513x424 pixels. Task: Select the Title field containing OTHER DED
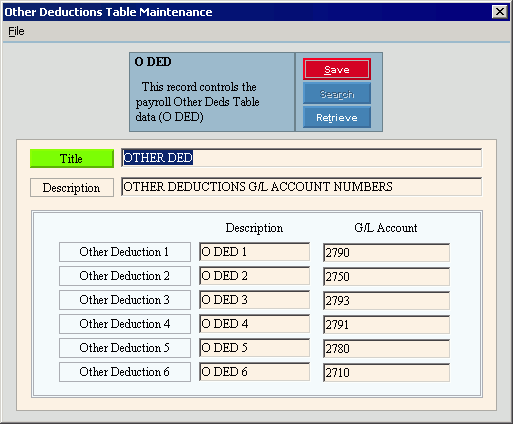[x=302, y=158]
